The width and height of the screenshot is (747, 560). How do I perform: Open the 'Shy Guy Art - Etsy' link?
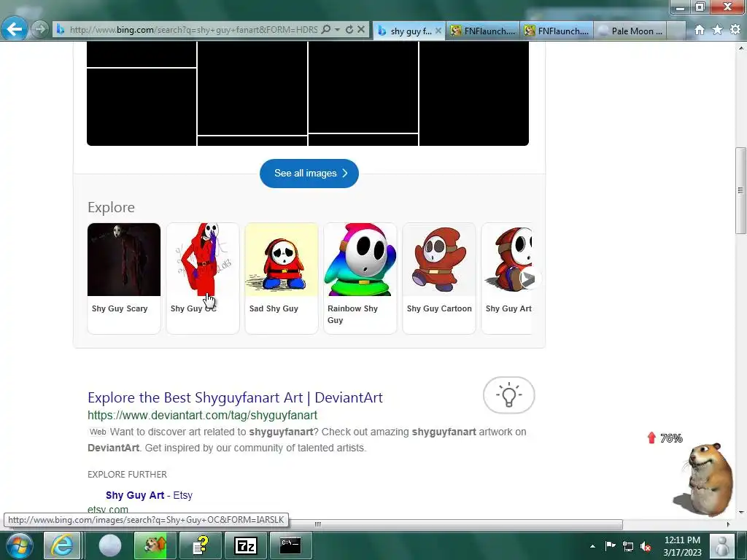(149, 495)
